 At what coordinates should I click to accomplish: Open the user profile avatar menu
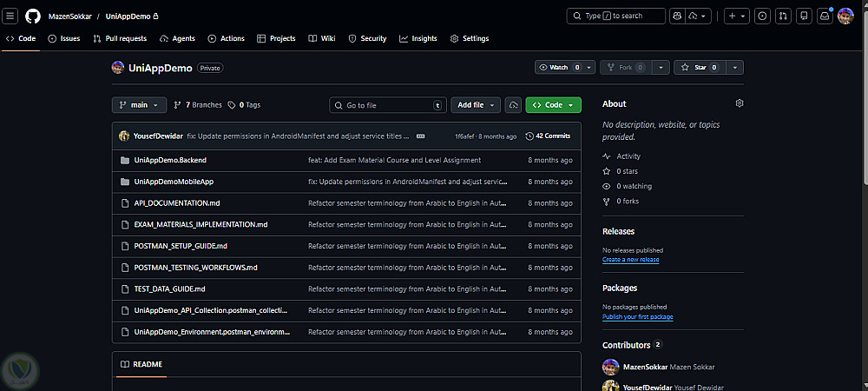click(x=845, y=16)
